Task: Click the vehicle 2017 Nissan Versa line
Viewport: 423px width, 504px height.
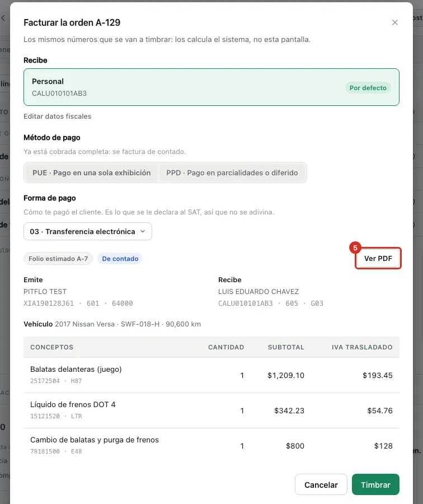Action: click(x=112, y=324)
